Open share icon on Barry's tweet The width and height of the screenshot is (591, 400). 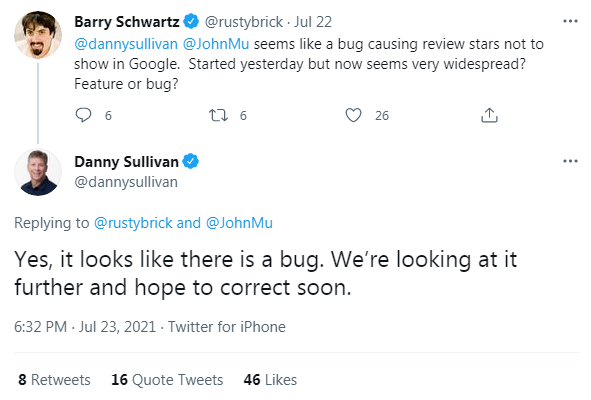pyautogui.click(x=489, y=115)
